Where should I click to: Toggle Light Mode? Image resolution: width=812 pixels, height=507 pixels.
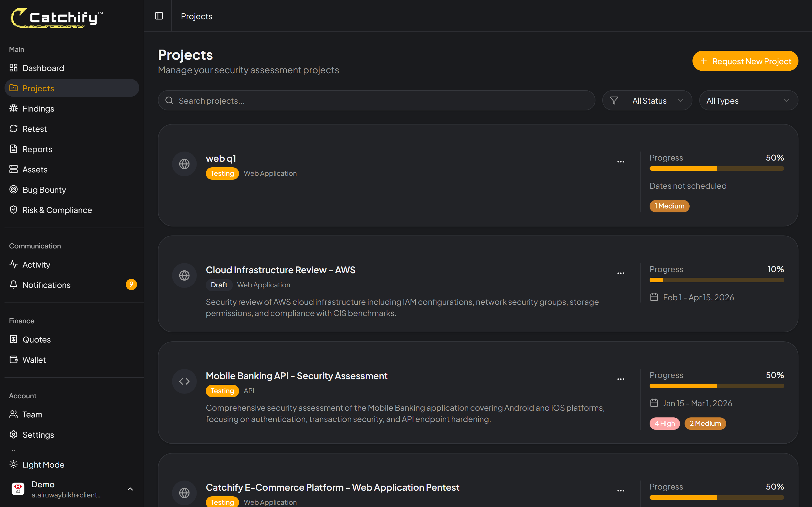coord(43,464)
